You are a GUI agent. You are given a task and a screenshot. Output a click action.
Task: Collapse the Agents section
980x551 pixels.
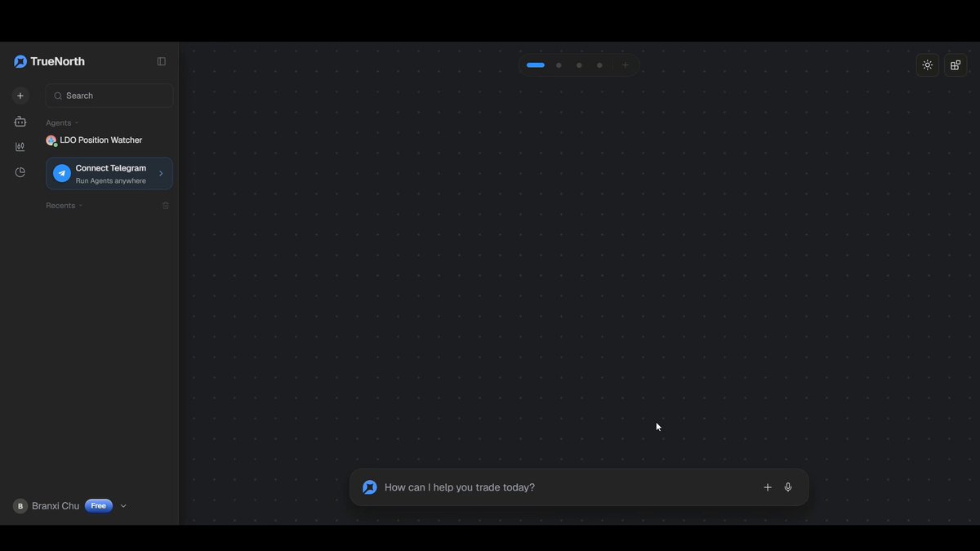[x=62, y=123]
